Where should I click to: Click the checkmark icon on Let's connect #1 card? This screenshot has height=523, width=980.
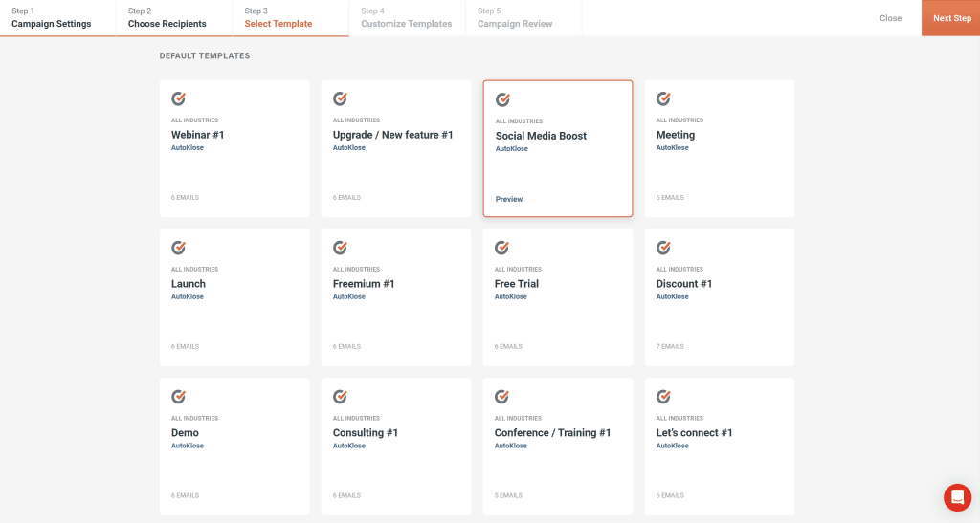click(664, 397)
